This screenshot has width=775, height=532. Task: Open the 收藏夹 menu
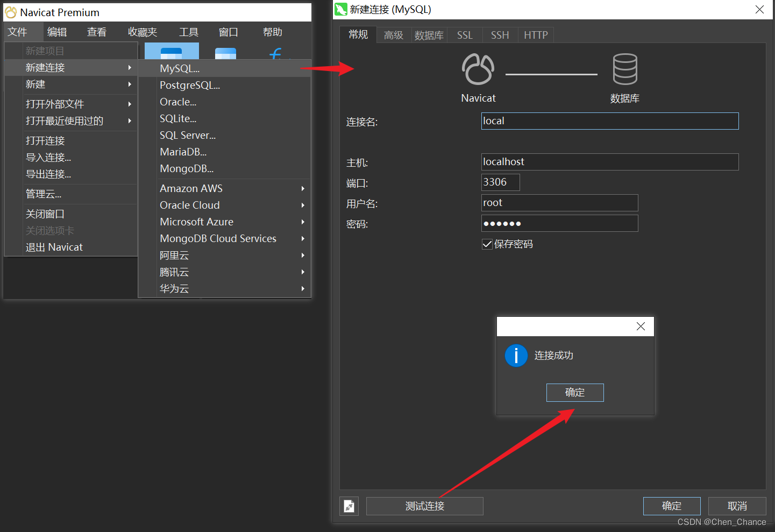click(x=143, y=32)
